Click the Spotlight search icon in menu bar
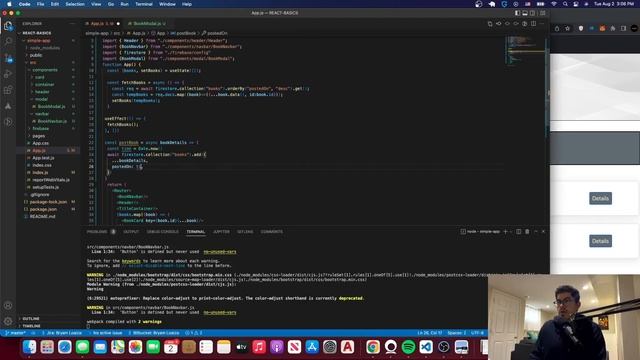 click(565, 4)
